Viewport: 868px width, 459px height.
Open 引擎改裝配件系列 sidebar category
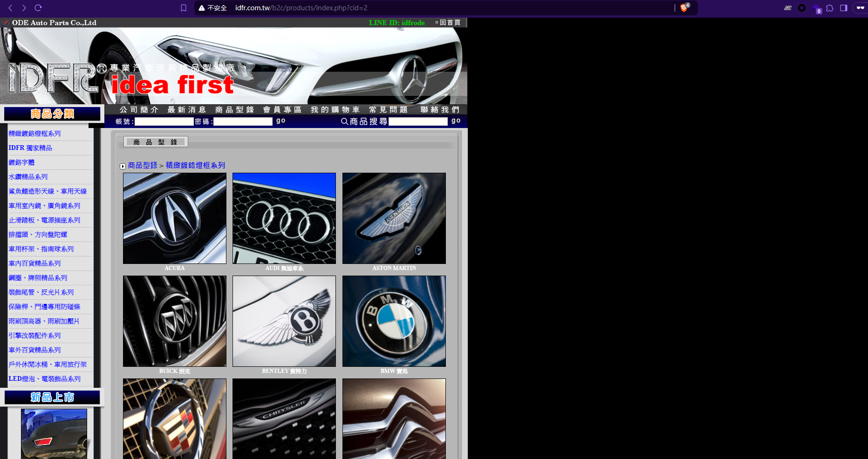pos(34,336)
